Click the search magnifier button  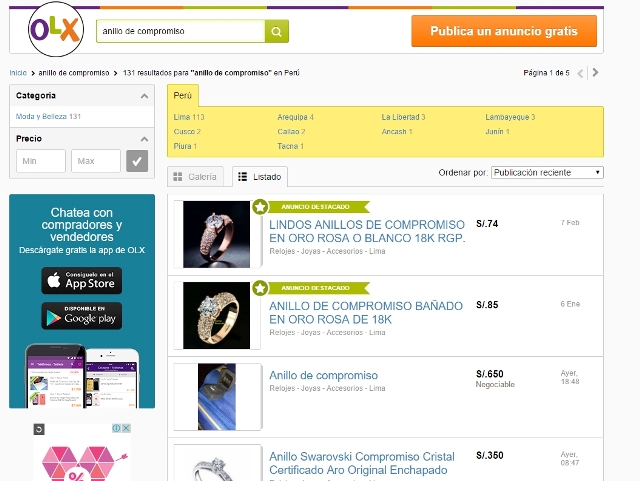(x=277, y=31)
